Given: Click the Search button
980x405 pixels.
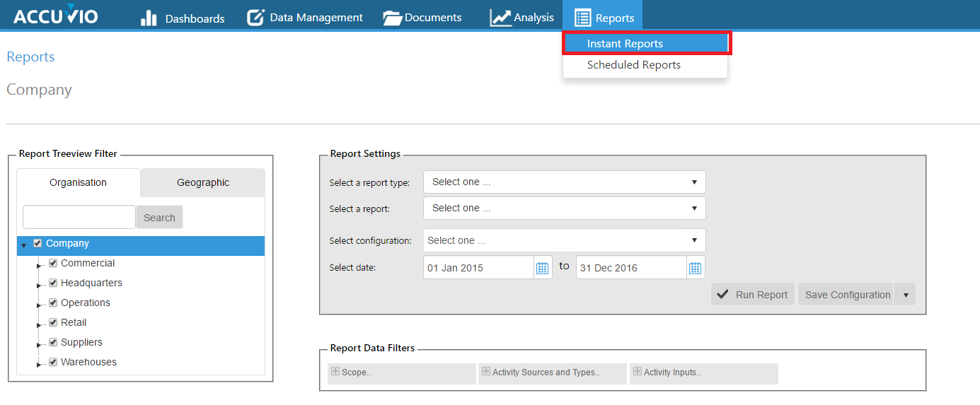Looking at the screenshot, I should pyautogui.click(x=159, y=218).
